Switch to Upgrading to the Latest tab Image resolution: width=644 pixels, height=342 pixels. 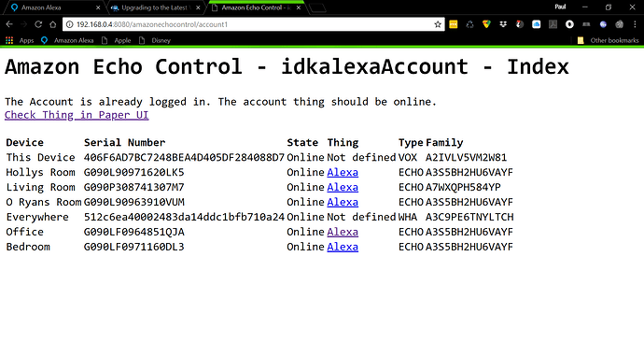pyautogui.click(x=155, y=7)
